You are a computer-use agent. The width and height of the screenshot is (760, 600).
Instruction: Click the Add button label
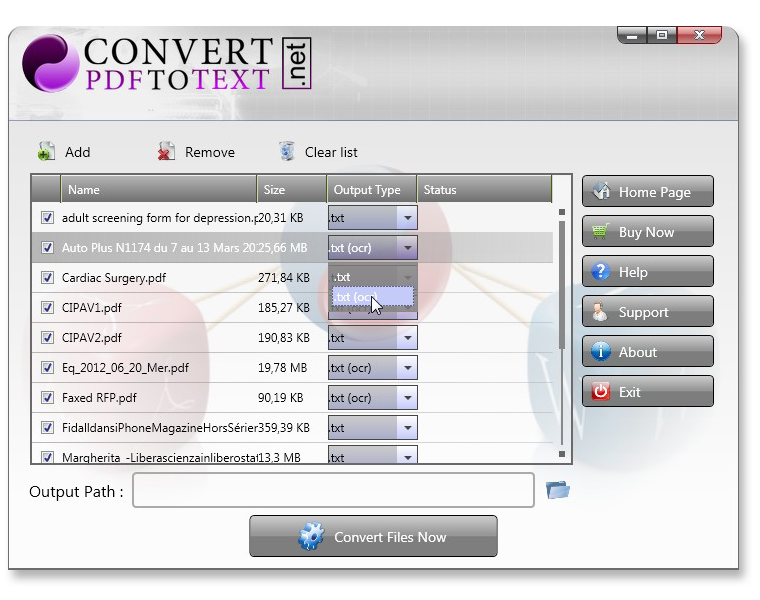point(78,152)
